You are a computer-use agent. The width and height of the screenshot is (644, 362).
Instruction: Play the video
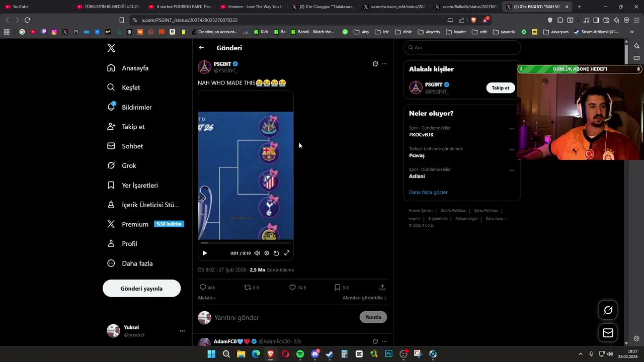click(205, 253)
